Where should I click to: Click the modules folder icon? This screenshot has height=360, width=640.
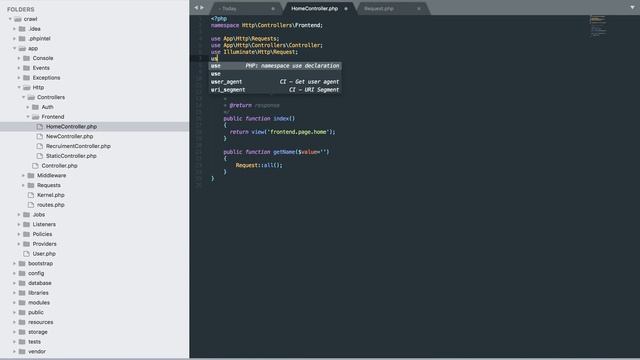click(22, 303)
